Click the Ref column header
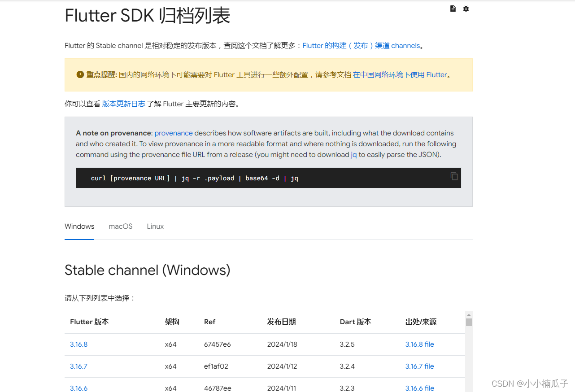 (x=209, y=322)
